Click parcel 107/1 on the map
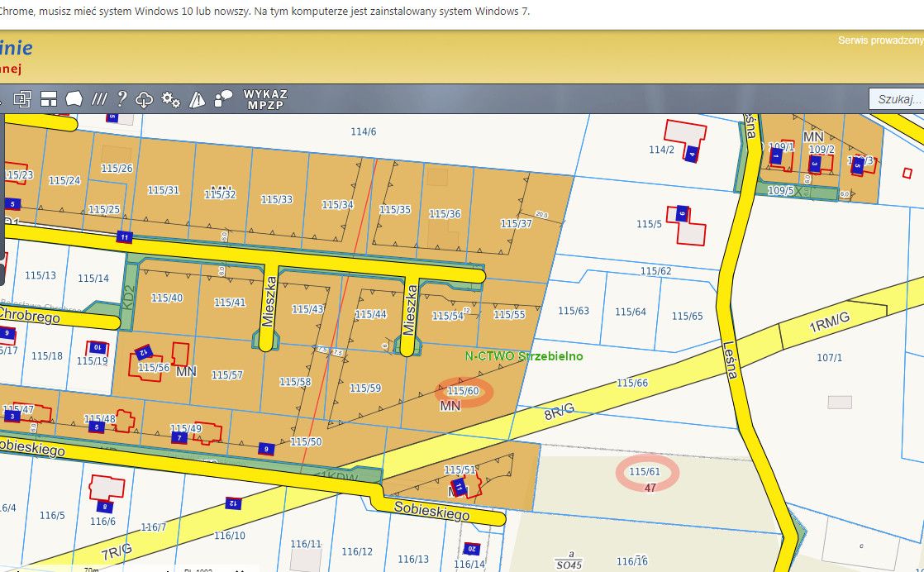The height and width of the screenshot is (572, 924). (829, 357)
